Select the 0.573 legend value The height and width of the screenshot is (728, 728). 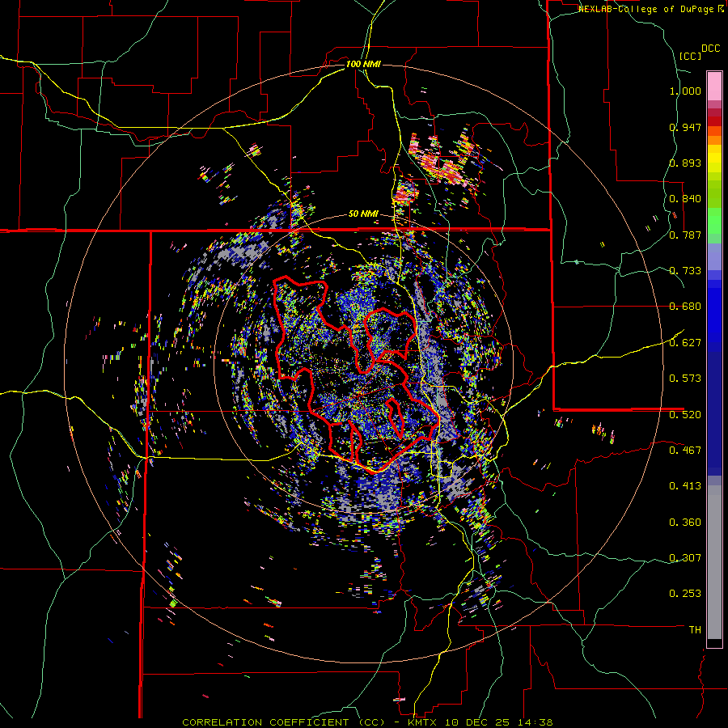click(685, 379)
